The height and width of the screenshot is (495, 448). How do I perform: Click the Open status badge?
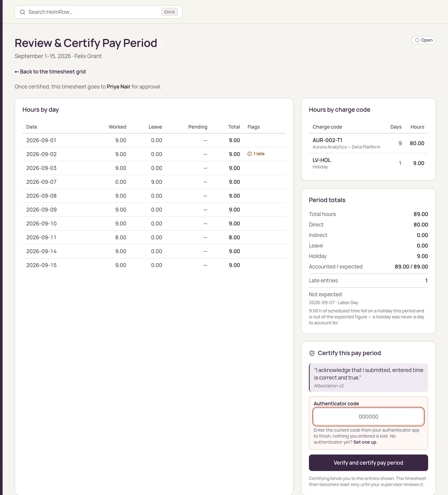coord(424,40)
